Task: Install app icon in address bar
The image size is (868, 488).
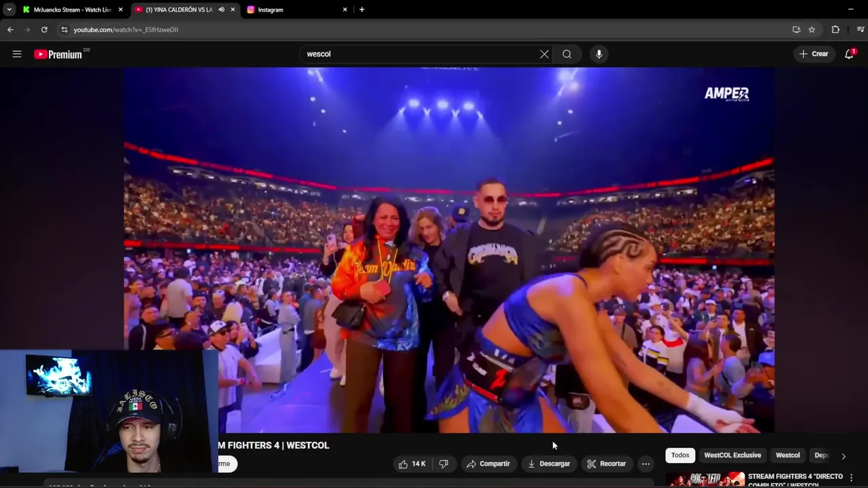Action: [796, 30]
